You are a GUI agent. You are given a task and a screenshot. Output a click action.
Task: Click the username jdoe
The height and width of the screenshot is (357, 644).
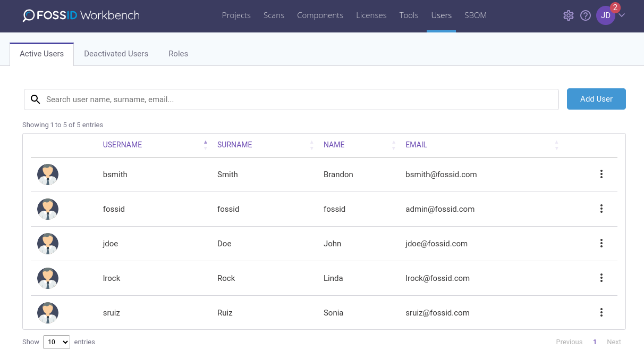click(x=111, y=244)
